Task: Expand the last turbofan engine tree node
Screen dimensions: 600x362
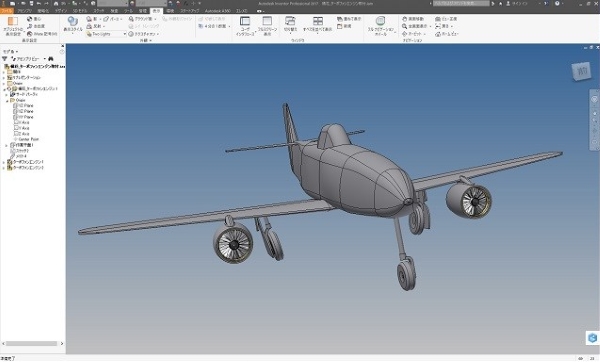Action: click(x=4, y=168)
